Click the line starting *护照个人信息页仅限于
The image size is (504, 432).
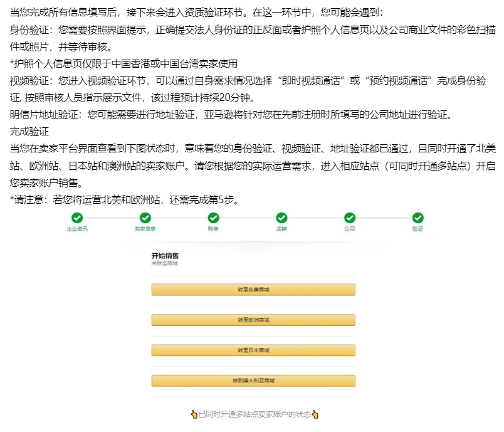click(x=123, y=64)
